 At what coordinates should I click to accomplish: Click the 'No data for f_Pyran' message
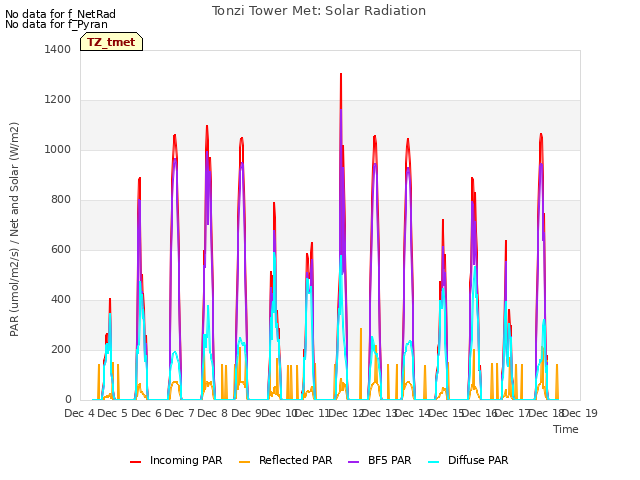tap(56, 24)
